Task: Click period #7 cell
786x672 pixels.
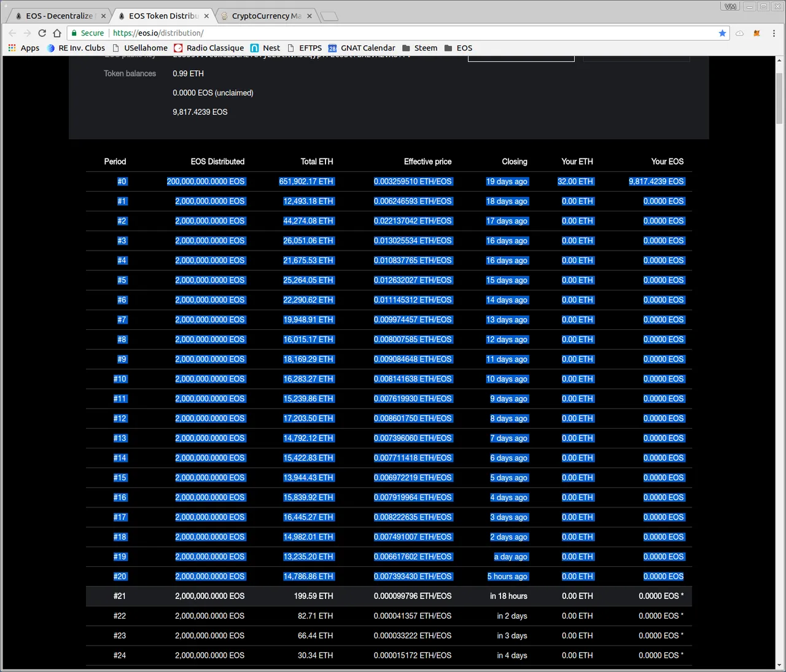Action: point(122,319)
